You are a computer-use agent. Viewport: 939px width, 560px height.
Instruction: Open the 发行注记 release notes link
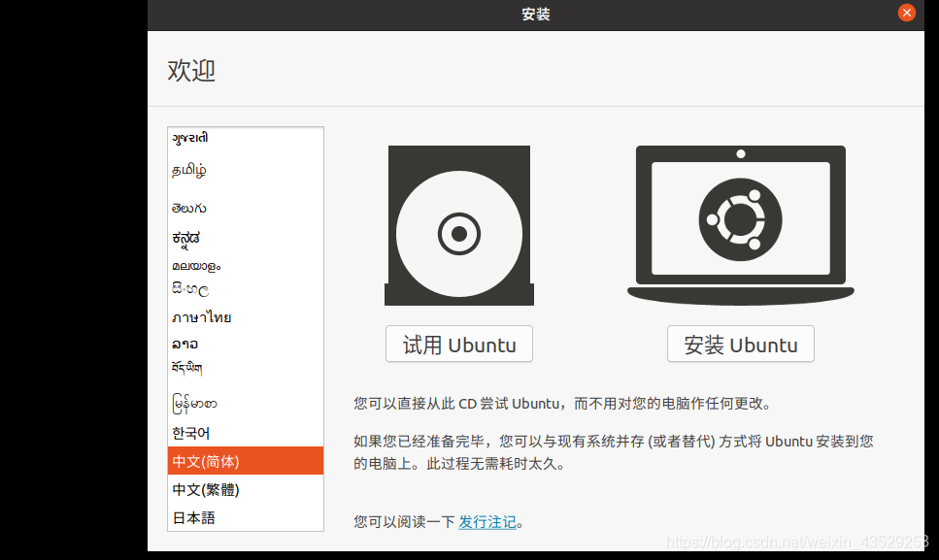487,522
